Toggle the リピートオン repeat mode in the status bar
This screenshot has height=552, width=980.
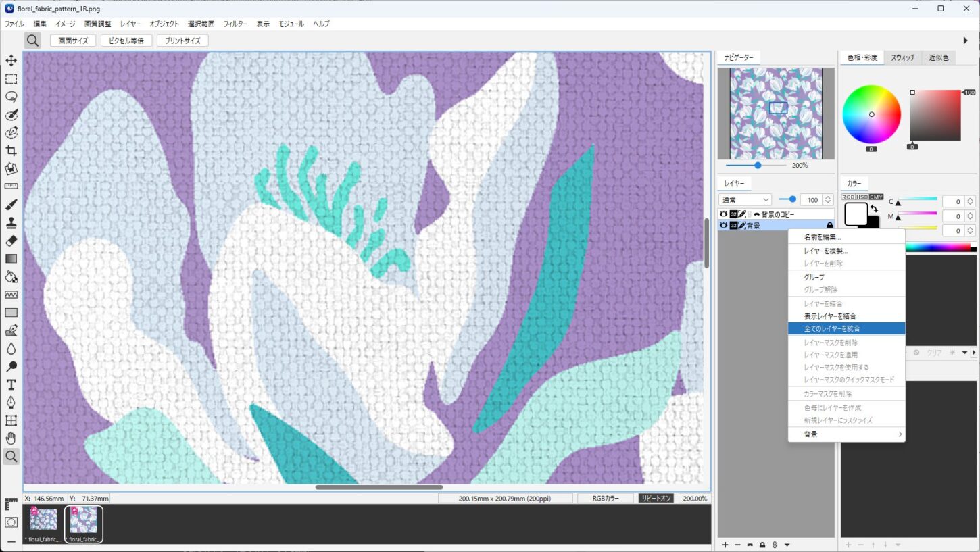tap(656, 498)
